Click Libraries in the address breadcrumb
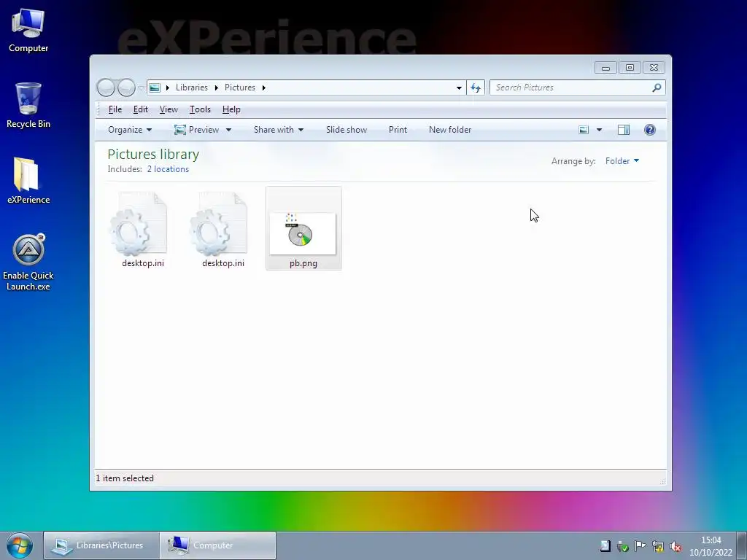 click(x=192, y=87)
